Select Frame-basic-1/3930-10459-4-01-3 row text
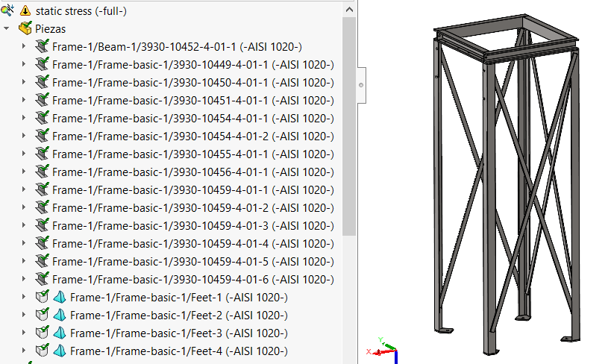Viewport: 608px width, 364px height. pyautogui.click(x=193, y=225)
